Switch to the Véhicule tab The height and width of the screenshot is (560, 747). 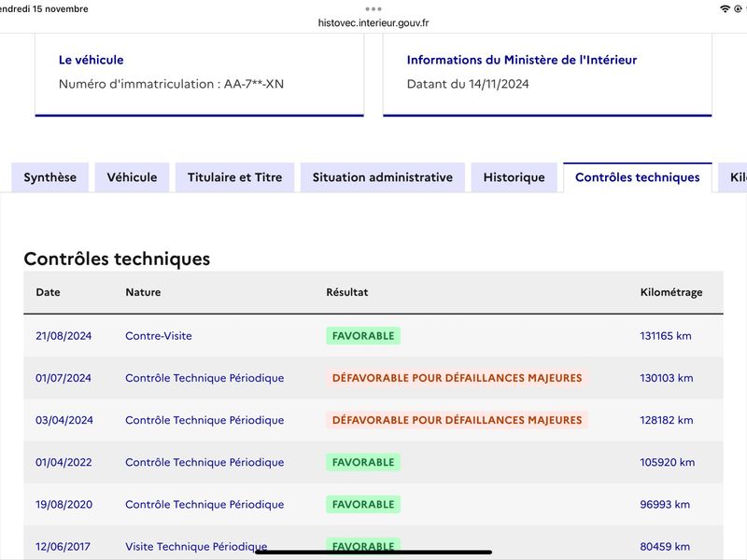tap(132, 177)
